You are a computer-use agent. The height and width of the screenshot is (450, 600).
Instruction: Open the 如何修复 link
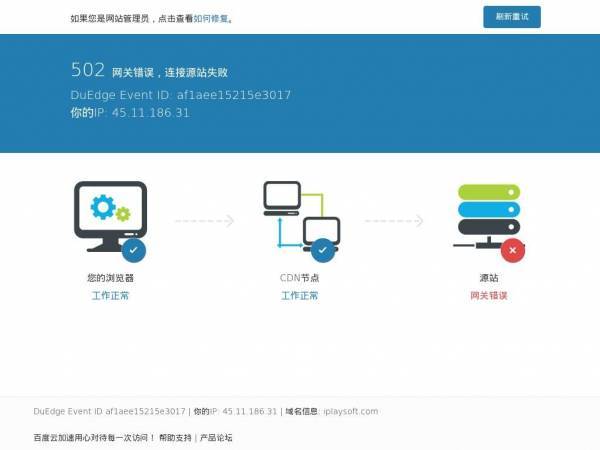click(x=211, y=18)
